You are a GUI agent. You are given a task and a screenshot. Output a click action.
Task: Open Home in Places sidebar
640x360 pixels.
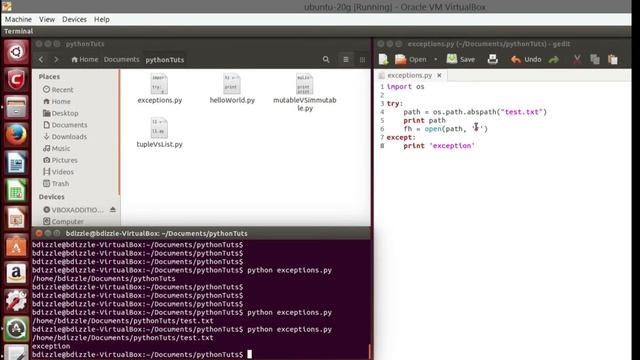57,101
